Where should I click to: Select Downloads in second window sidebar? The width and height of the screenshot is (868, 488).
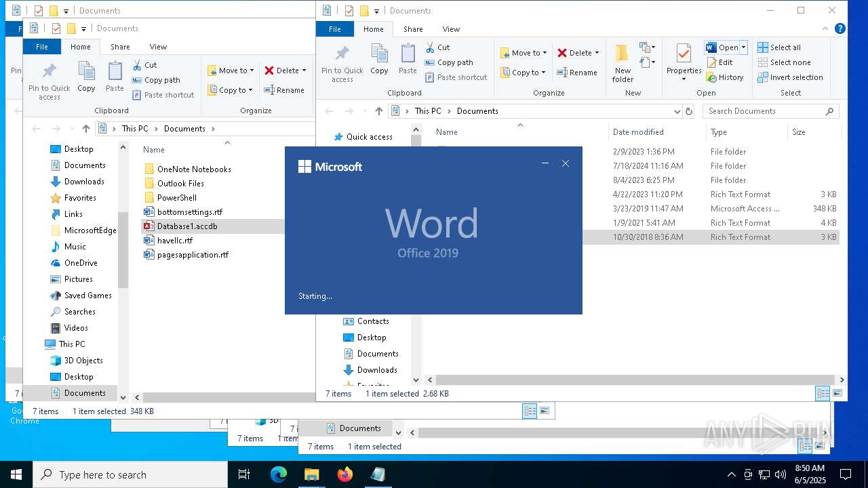[84, 182]
